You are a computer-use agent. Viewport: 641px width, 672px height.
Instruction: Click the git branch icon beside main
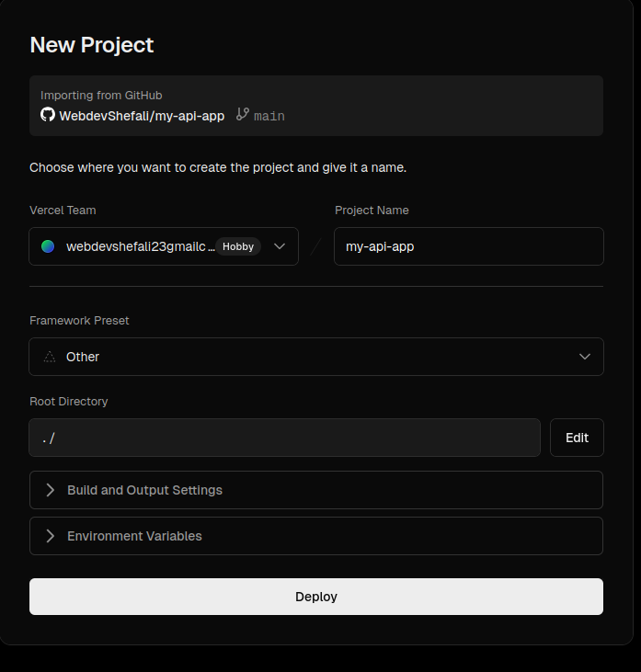pos(242,114)
